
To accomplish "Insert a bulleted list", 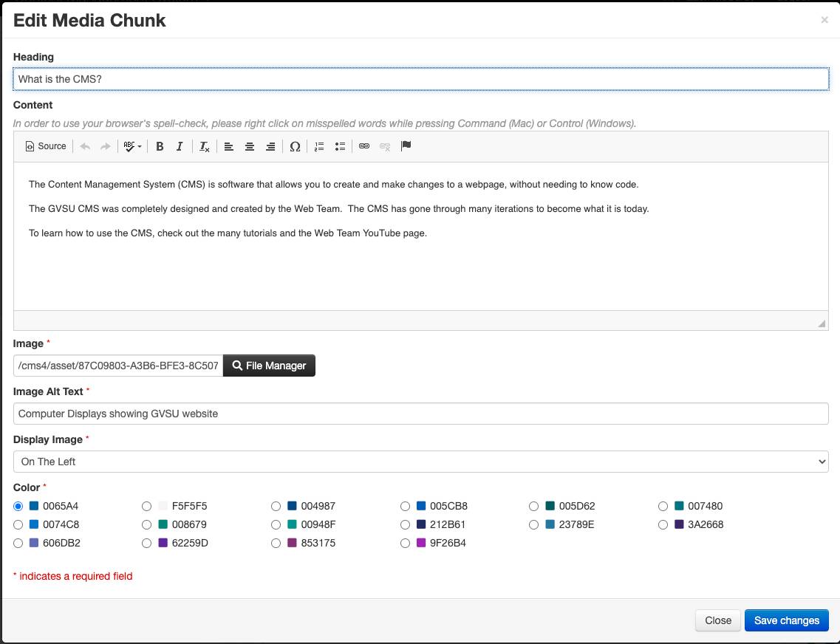I will click(x=340, y=146).
